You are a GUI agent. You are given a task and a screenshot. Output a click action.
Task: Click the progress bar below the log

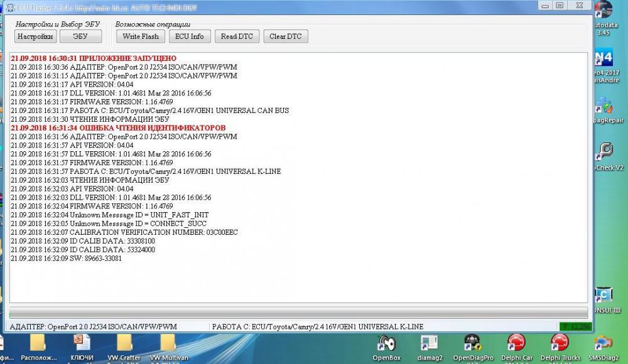pos(298,313)
